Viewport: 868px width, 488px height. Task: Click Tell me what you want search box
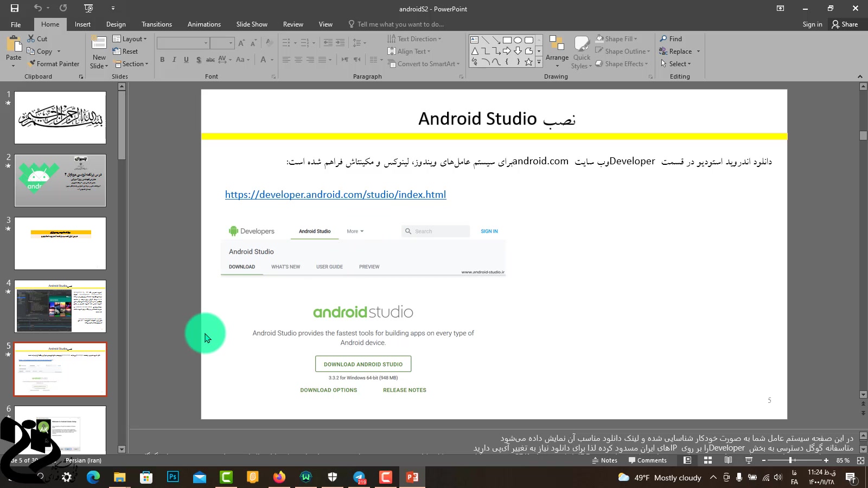(x=400, y=24)
